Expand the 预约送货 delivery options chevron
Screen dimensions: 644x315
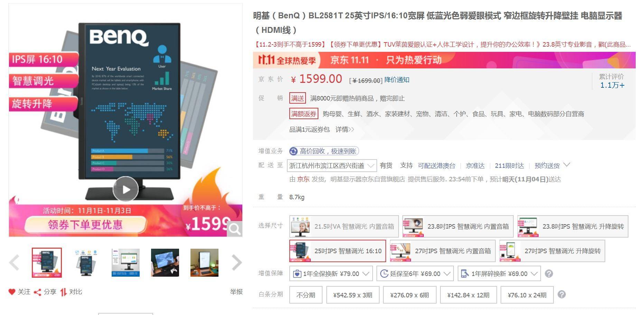(567, 165)
